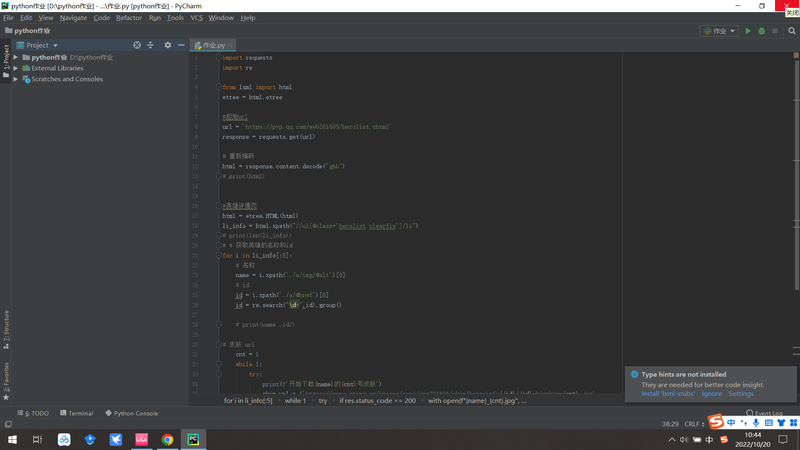
Task: Open Project panel settings gear
Action: 168,45
